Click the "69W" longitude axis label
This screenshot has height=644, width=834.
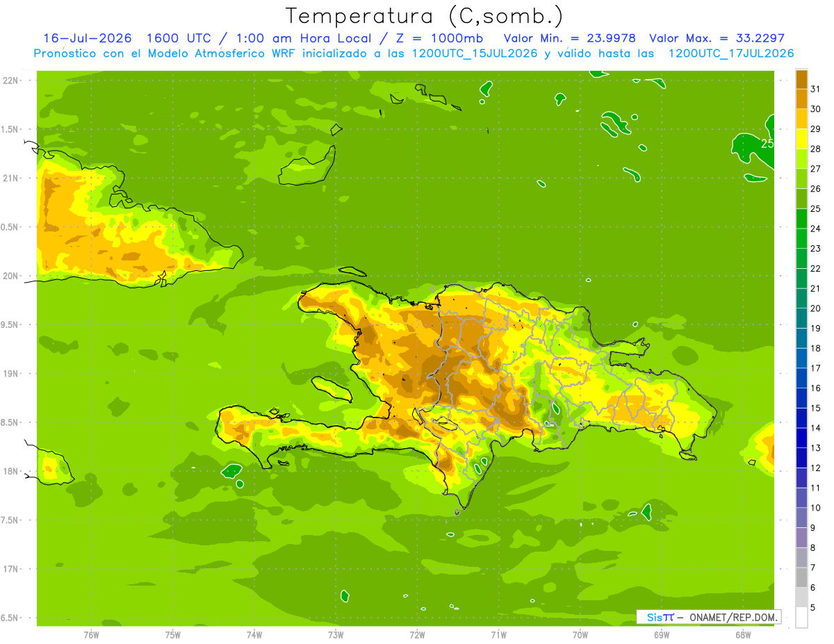coord(662,635)
